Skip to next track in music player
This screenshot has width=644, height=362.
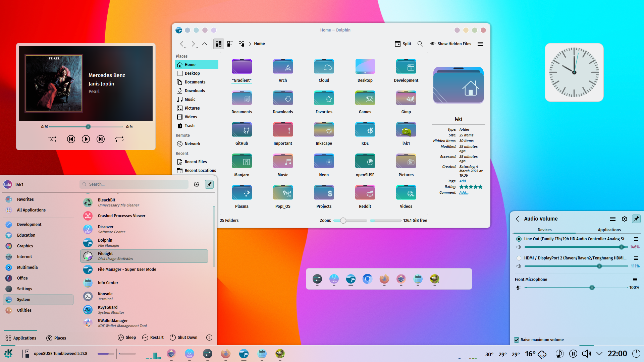point(101,139)
